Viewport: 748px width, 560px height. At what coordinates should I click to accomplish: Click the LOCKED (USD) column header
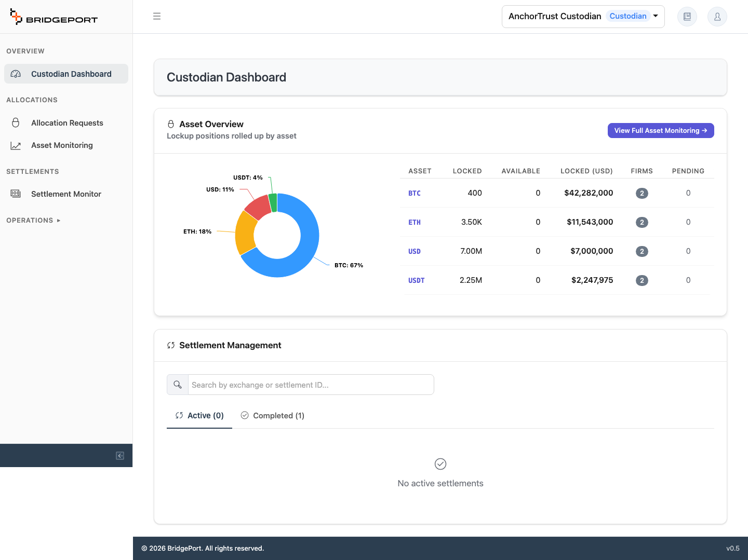586,171
